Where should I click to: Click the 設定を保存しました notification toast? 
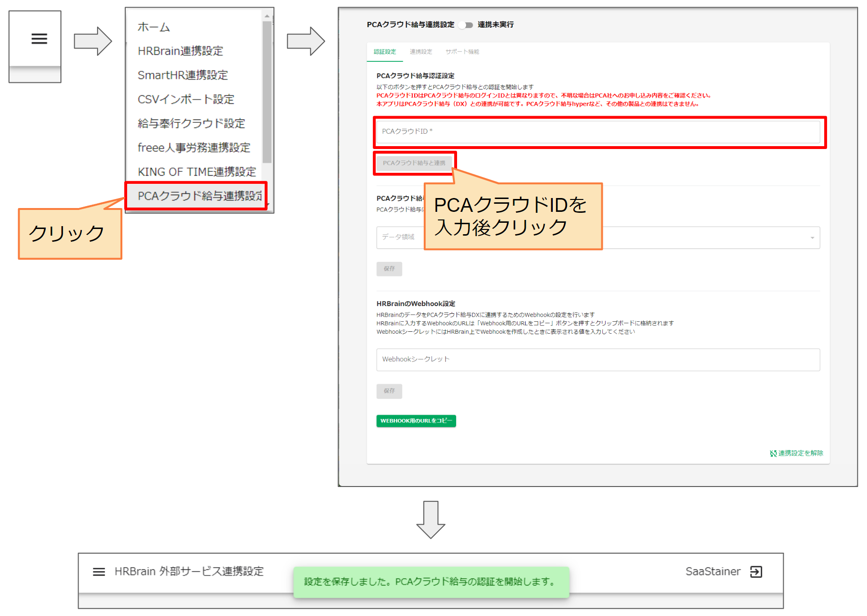[431, 582]
